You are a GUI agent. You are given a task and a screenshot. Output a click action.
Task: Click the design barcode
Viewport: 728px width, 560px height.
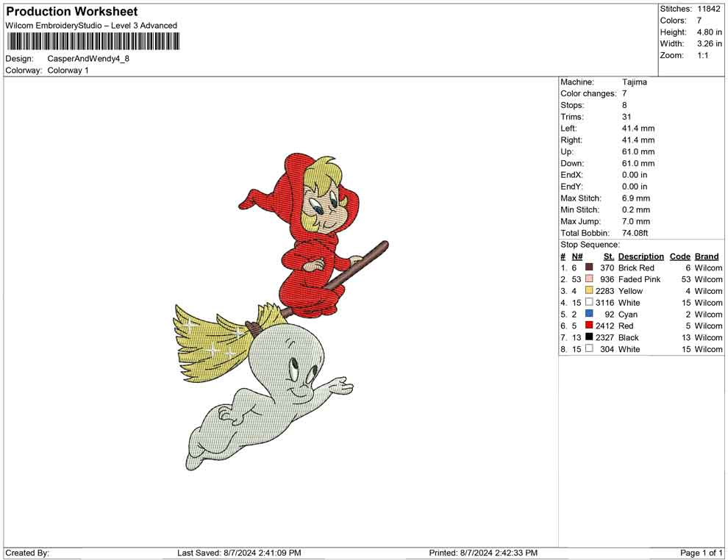pyautogui.click(x=93, y=42)
